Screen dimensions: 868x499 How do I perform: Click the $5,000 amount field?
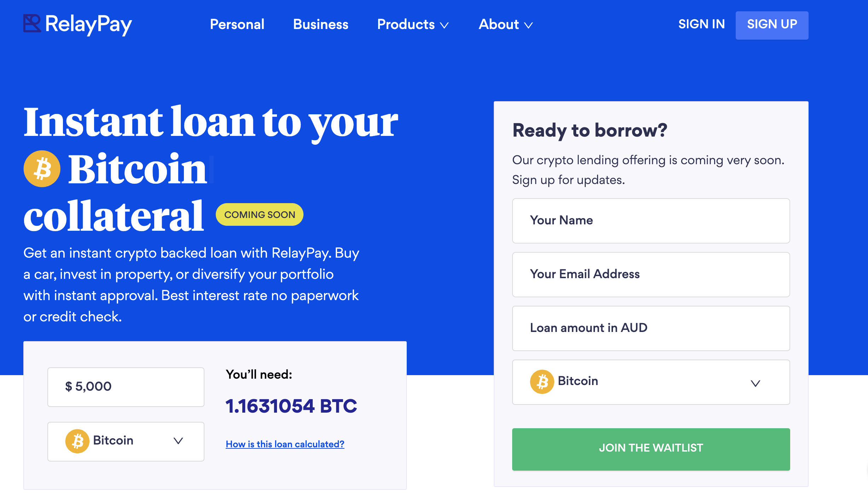pos(126,386)
